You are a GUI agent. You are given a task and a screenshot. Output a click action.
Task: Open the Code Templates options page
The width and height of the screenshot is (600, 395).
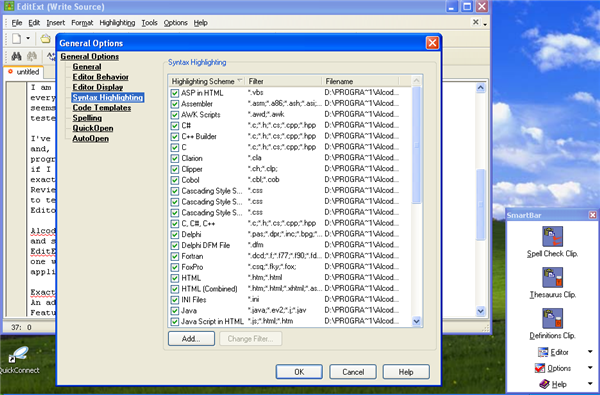[x=101, y=108]
